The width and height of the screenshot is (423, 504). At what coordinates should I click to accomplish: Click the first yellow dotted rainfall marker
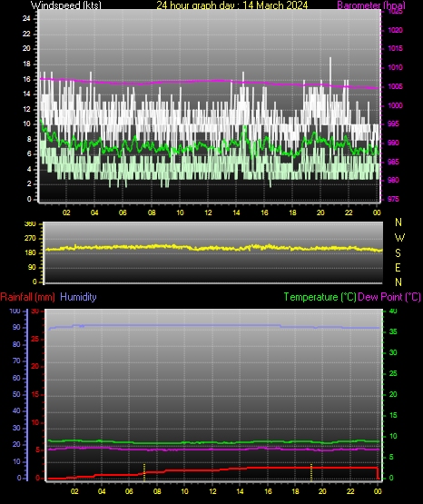tap(144, 472)
